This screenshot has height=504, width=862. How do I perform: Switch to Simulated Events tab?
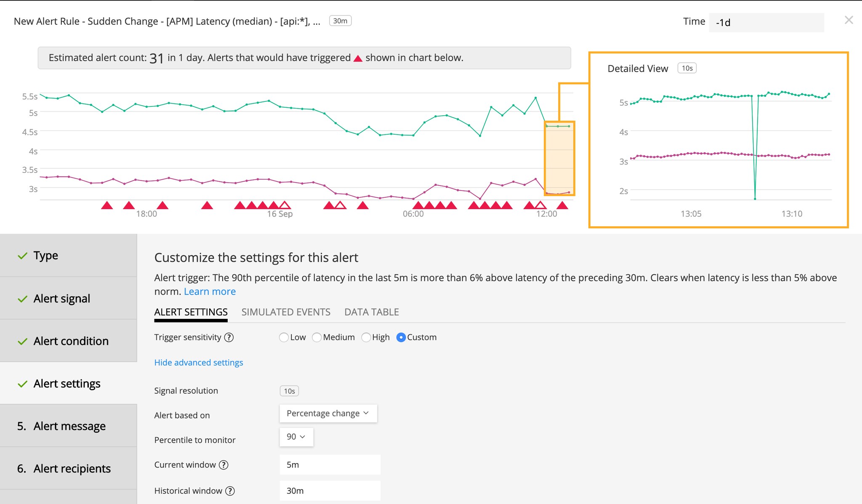(286, 312)
